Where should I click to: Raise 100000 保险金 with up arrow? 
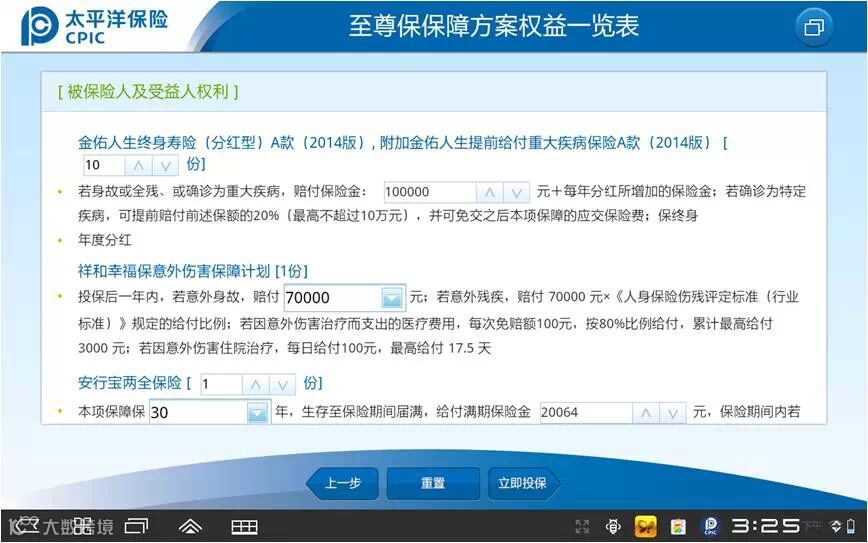click(489, 192)
